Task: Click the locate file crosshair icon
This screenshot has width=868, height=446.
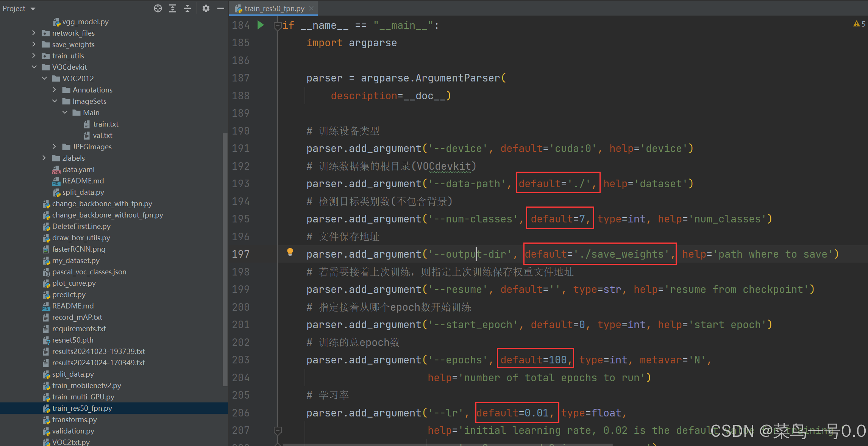Action: coord(158,8)
